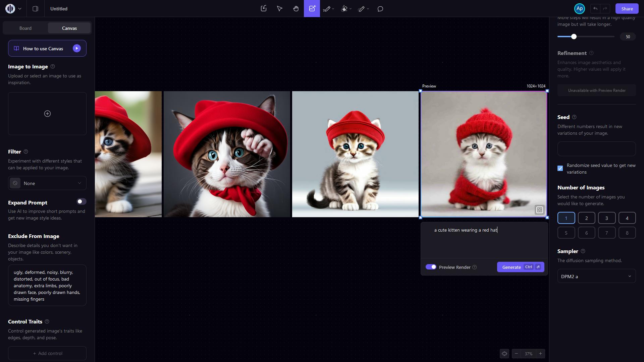Enable the Expand Prompt switch
This screenshot has height=362, width=644.
pos(81,201)
